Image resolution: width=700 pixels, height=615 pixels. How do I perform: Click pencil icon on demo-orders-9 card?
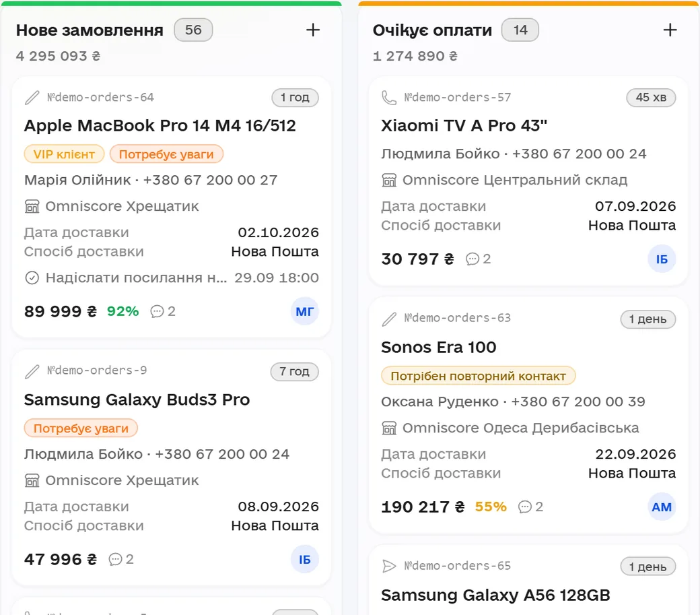coord(32,371)
